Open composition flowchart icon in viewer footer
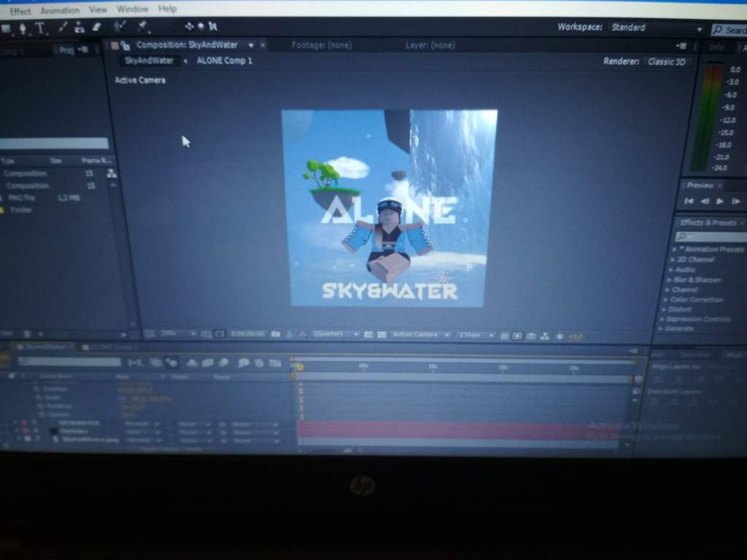 544,336
